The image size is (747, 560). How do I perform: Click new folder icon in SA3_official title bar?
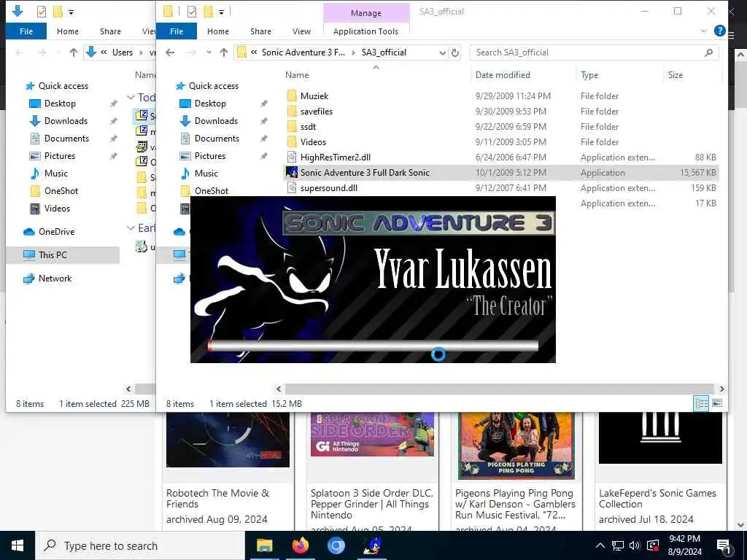pyautogui.click(x=208, y=12)
